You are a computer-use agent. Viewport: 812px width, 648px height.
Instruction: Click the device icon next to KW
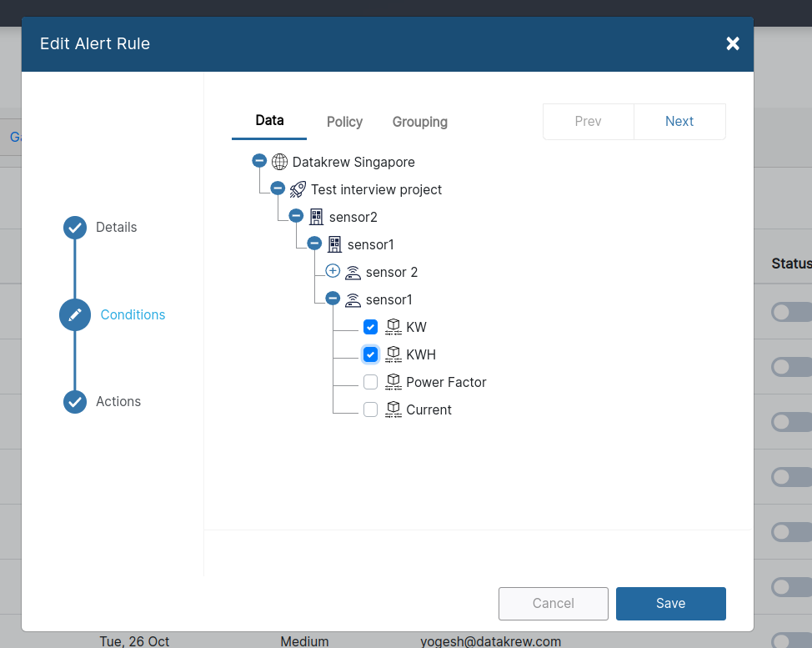tap(393, 326)
